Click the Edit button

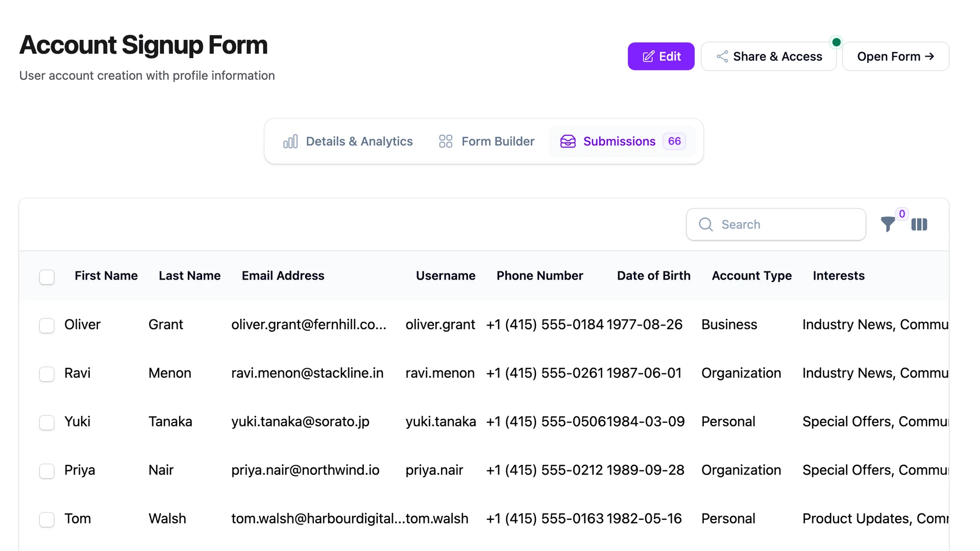660,56
